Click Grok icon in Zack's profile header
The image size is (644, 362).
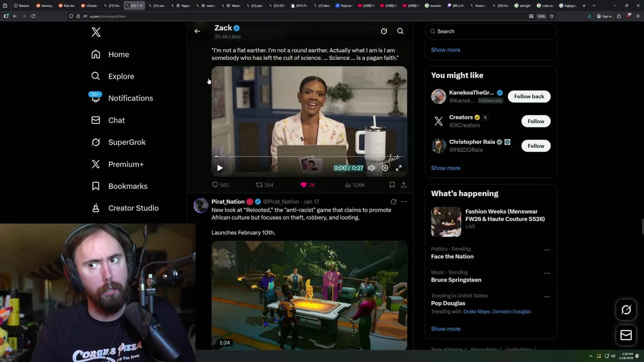tap(384, 31)
